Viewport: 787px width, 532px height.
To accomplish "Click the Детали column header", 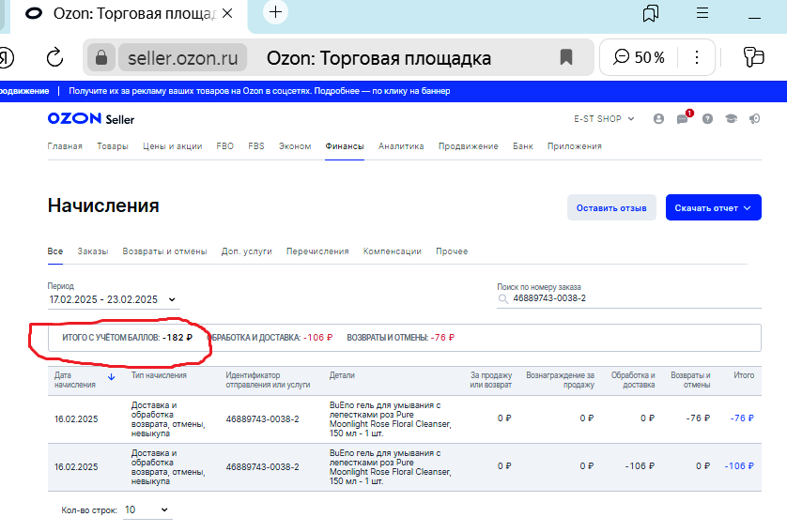I will pyautogui.click(x=342, y=375).
